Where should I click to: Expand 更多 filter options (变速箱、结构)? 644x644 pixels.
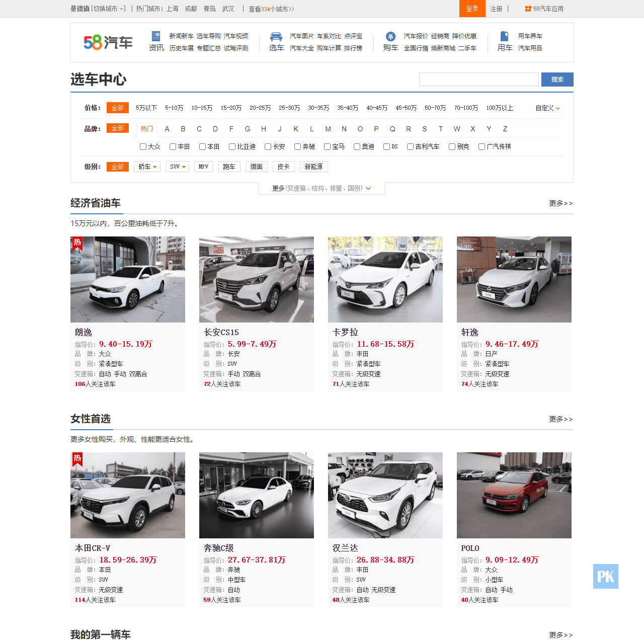(321, 188)
